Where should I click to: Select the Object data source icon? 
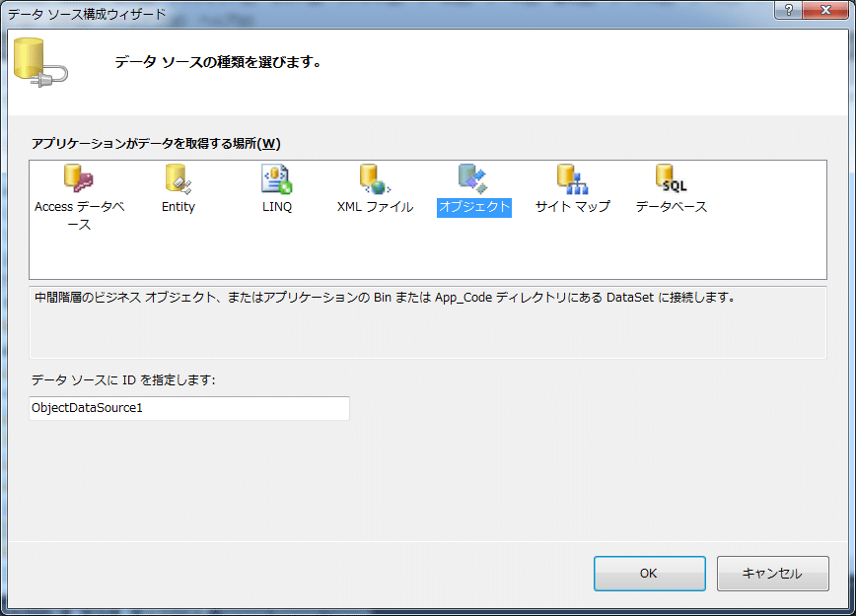(473, 177)
